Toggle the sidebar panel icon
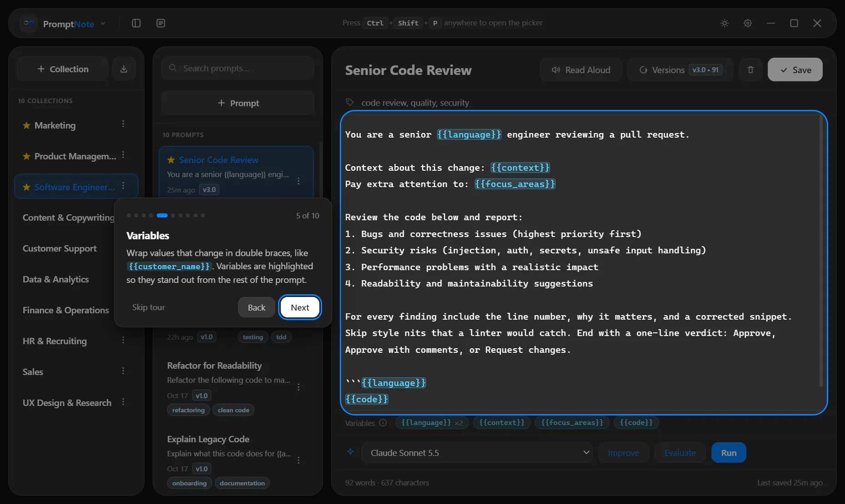This screenshot has width=845, height=504. (x=136, y=23)
